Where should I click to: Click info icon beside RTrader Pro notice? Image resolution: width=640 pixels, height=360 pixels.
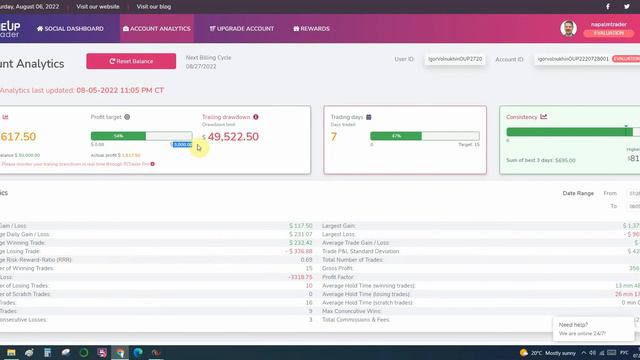click(x=153, y=164)
